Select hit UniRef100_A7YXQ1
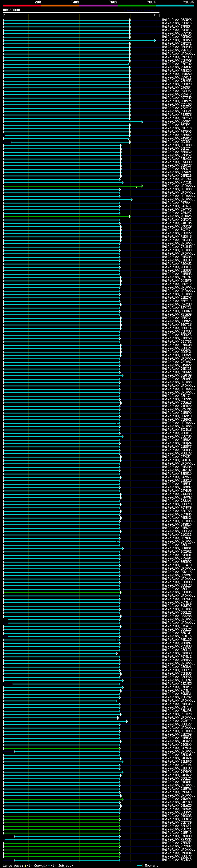This screenshot has width=197, height=868. [177, 182]
